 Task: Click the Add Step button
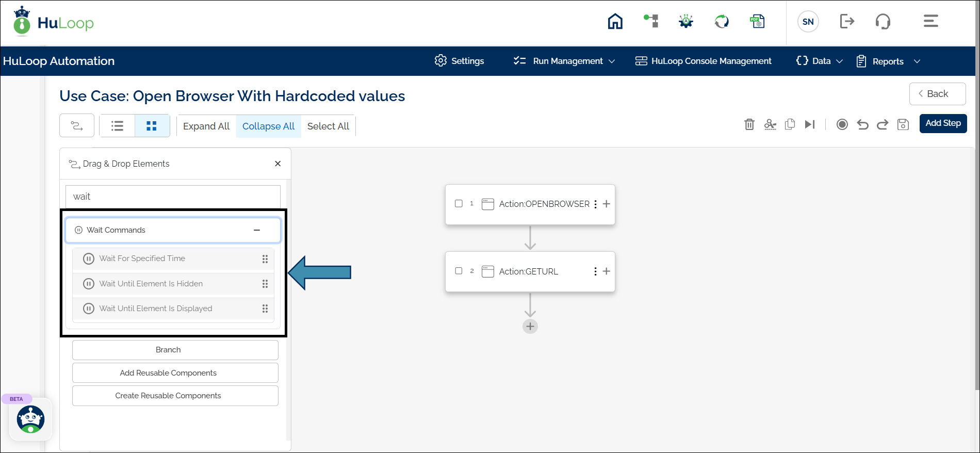(x=943, y=123)
